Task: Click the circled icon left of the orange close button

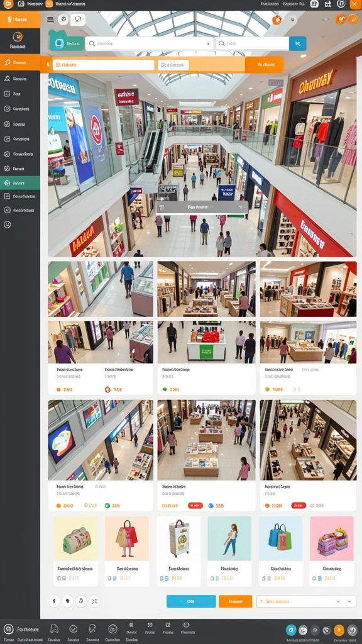Action: [341, 4]
